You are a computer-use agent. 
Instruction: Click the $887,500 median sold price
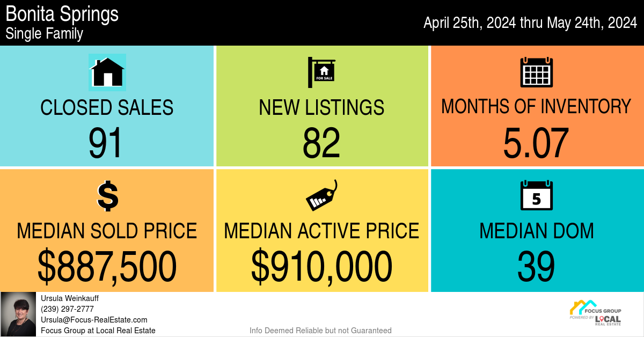pyautogui.click(x=107, y=267)
